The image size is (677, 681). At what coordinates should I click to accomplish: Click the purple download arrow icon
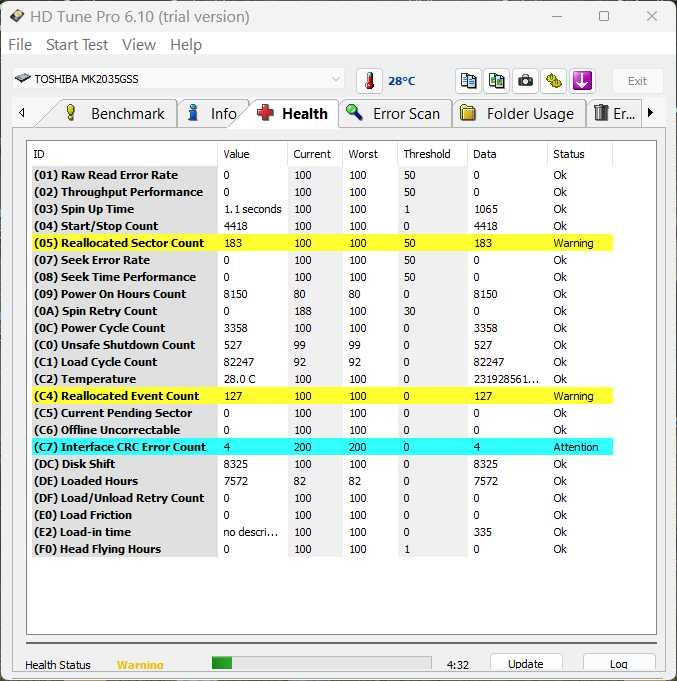pyautogui.click(x=582, y=81)
